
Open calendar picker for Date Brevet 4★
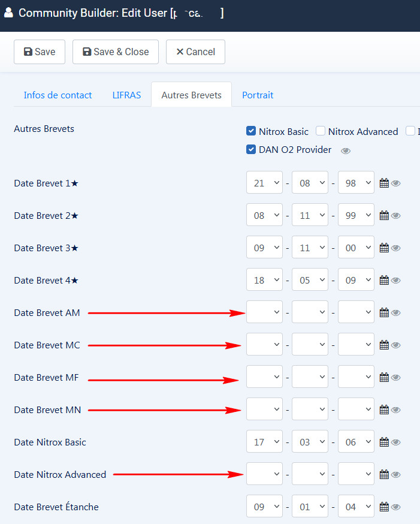coord(384,280)
